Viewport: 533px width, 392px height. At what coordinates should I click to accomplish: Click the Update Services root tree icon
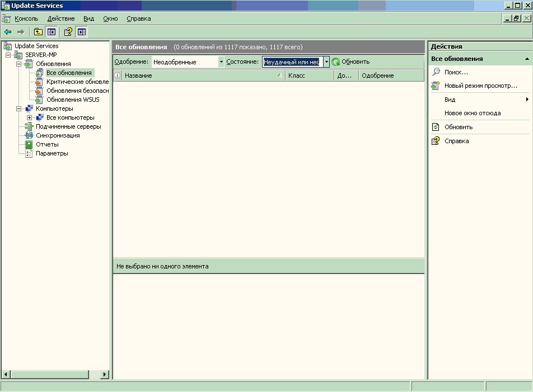pyautogui.click(x=7, y=46)
